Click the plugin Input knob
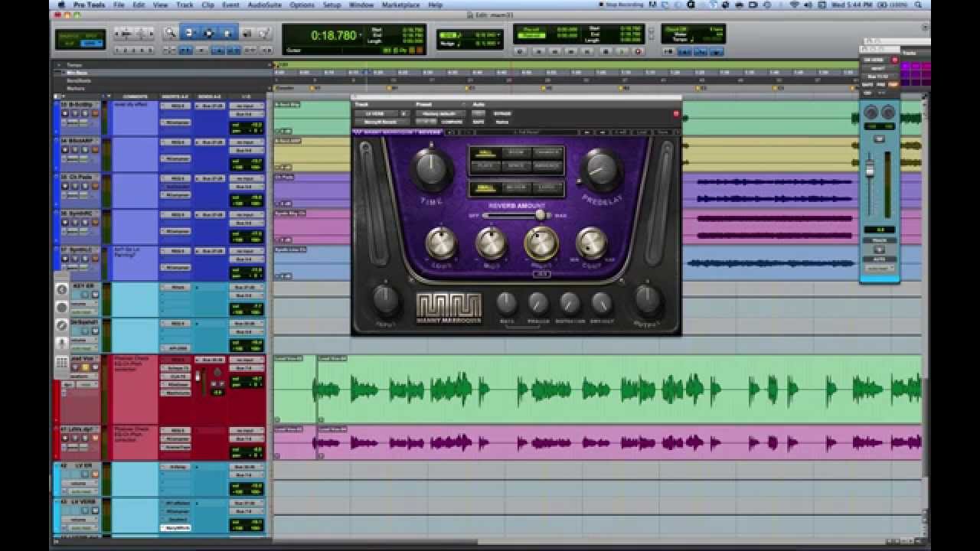This screenshot has height=551, width=980. tap(386, 300)
